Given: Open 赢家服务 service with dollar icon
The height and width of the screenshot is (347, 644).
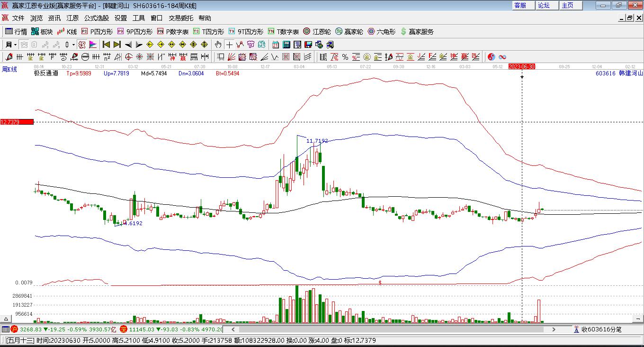Looking at the screenshot, I should point(417,32).
